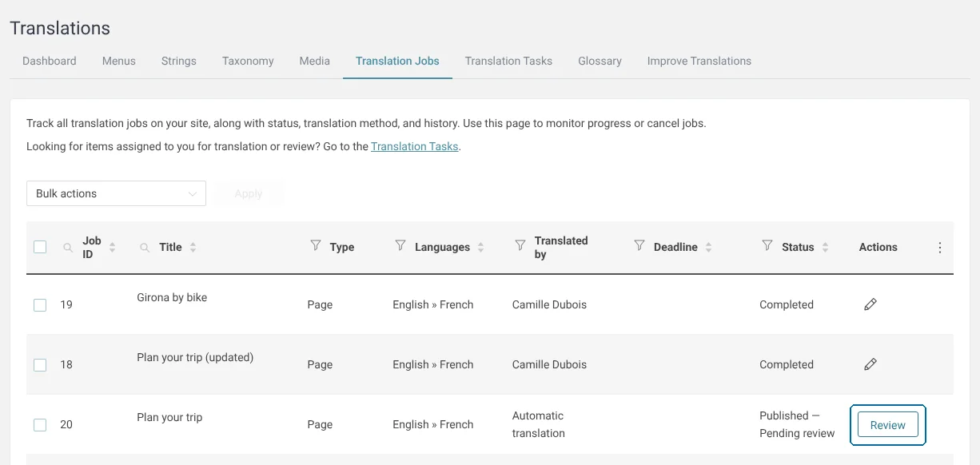Click 'Completed' status in job 18 row

[x=787, y=364]
